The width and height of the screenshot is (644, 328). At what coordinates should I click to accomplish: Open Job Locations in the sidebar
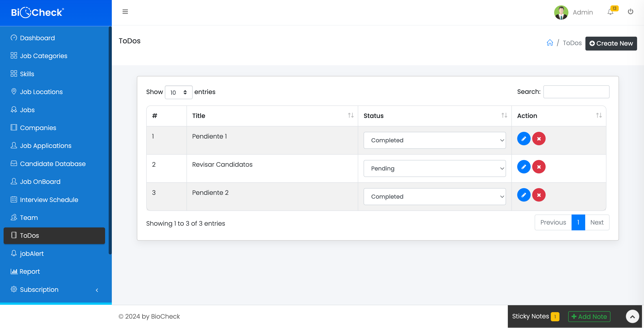coord(54,92)
